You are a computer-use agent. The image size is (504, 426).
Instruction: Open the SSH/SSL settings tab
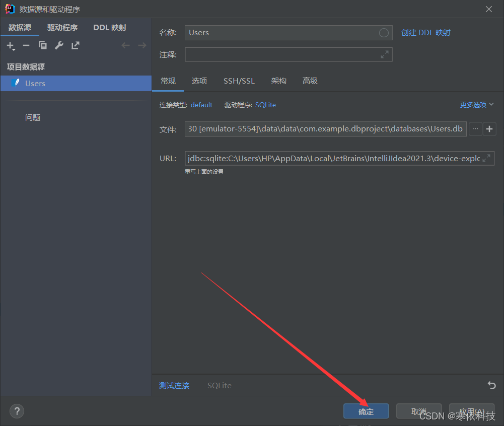point(239,81)
